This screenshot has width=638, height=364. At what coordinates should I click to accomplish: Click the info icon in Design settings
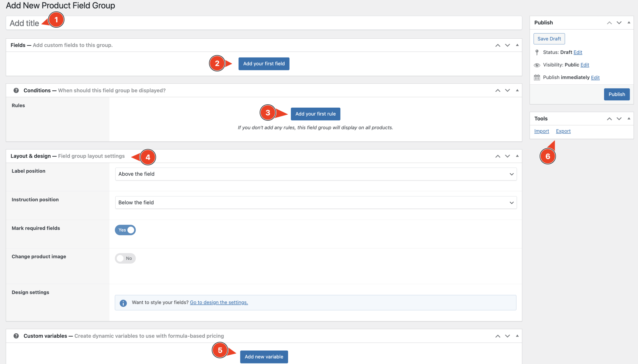[x=123, y=303]
